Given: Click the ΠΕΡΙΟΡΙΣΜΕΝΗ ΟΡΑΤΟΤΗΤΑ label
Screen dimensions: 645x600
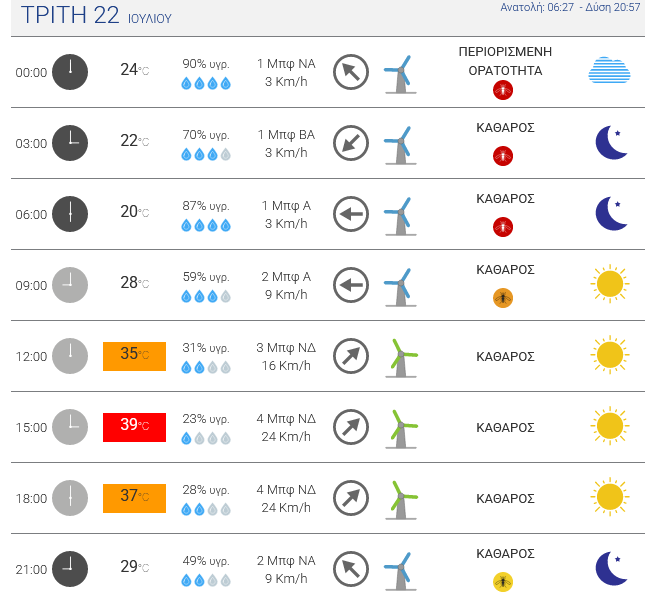Looking at the screenshot, I should pos(505,61).
